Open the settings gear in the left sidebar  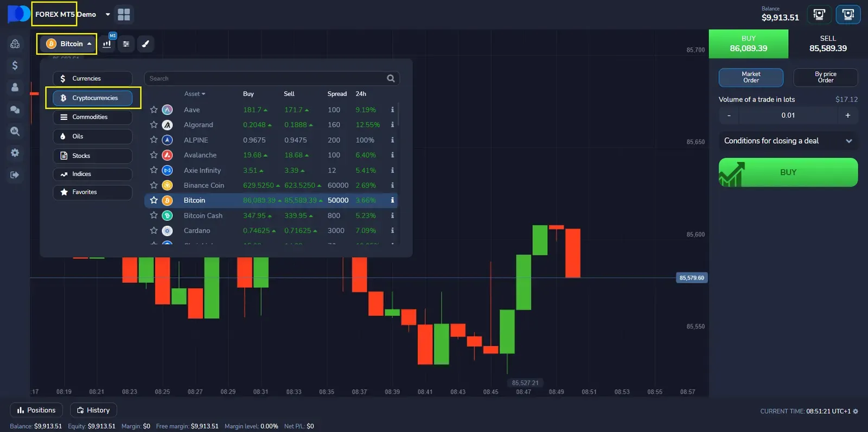(x=15, y=153)
